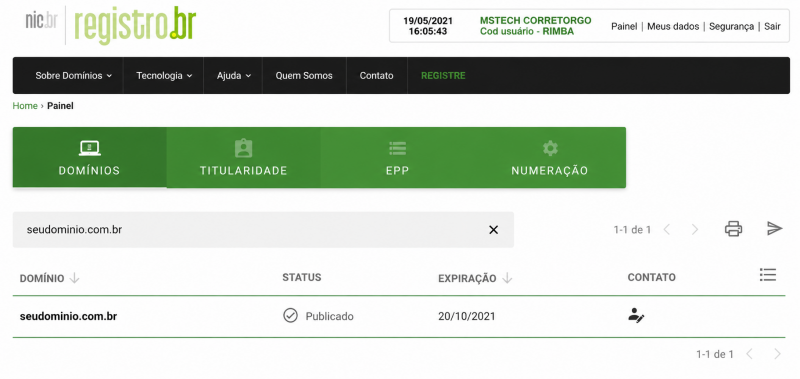
Task: Open the Contato menu item
Action: point(377,75)
